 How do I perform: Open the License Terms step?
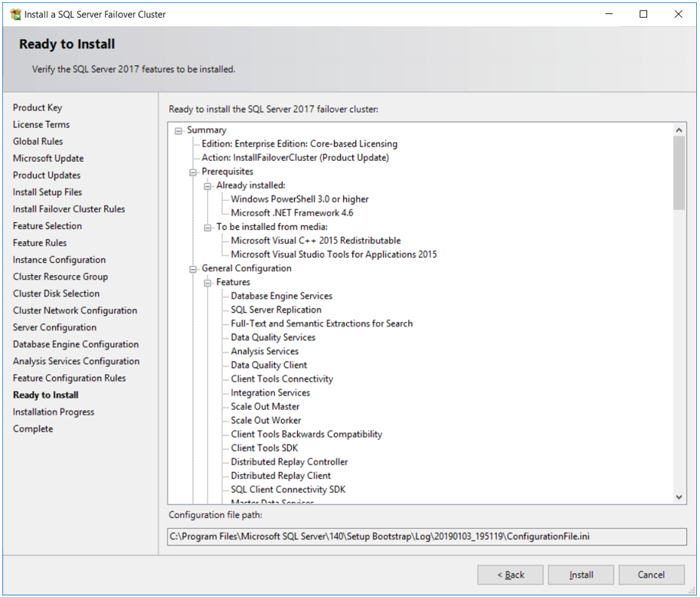coord(41,125)
